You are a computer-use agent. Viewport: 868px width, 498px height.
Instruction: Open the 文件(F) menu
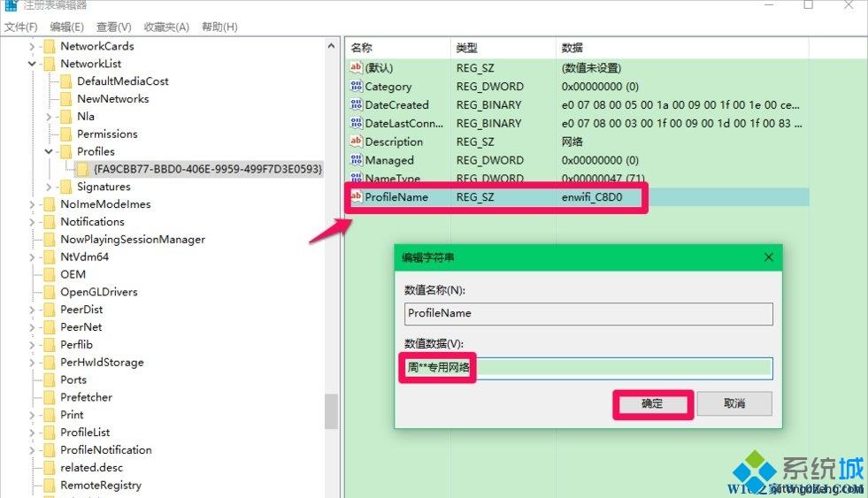pyautogui.click(x=20, y=27)
